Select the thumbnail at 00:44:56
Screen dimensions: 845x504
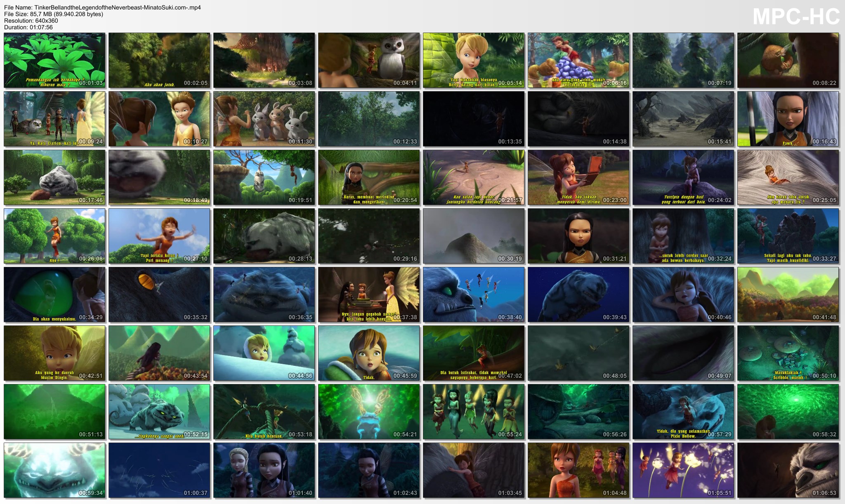tap(264, 353)
